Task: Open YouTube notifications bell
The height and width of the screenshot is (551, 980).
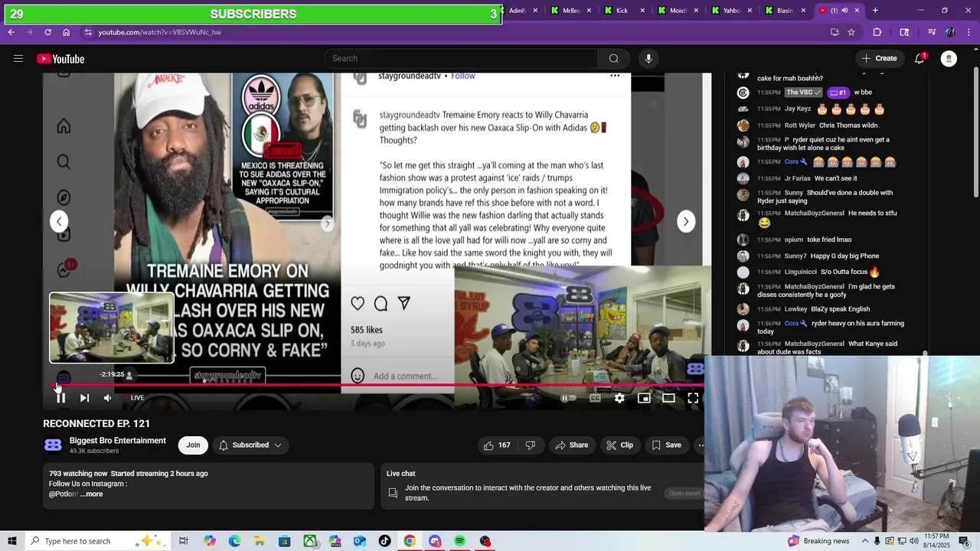Action: pos(920,59)
